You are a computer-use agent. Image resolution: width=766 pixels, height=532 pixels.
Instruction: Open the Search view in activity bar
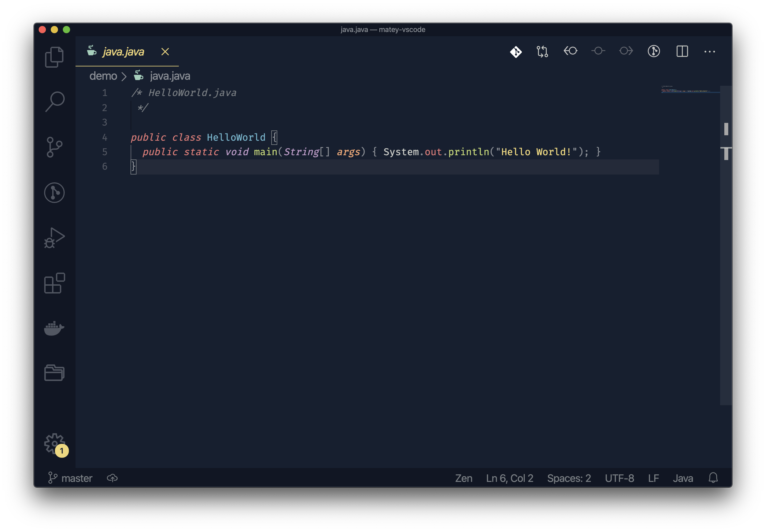[x=54, y=102]
